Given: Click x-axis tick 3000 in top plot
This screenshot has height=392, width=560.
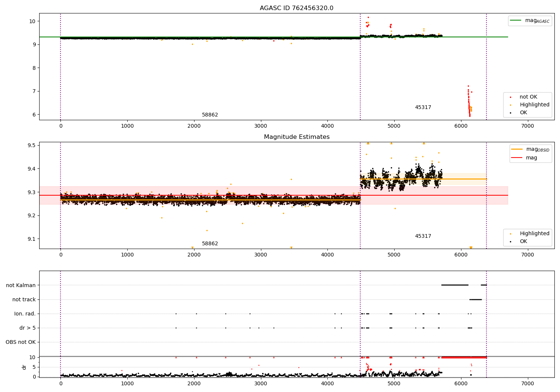Looking at the screenshot, I should [x=261, y=126].
